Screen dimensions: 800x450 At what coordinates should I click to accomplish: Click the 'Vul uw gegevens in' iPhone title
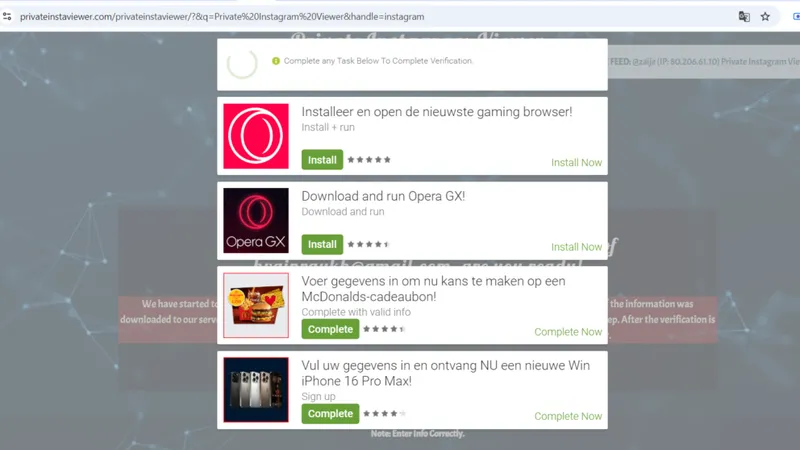click(445, 373)
